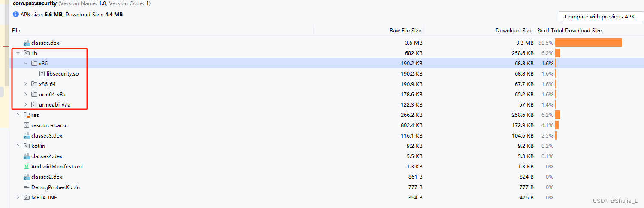
Task: Click the kotlin folder icon
Action: pyautogui.click(x=27, y=146)
